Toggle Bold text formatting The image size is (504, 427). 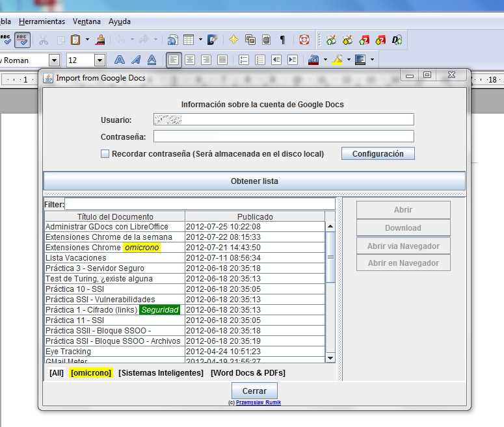pos(120,60)
